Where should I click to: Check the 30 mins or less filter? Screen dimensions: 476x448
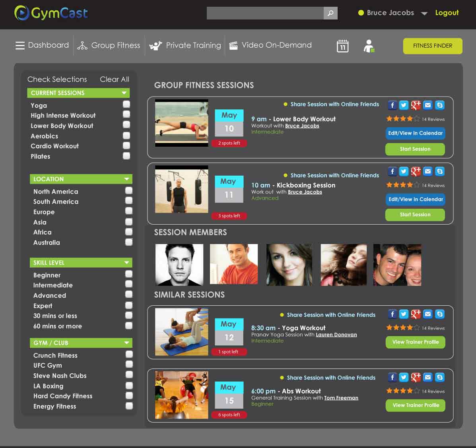(129, 315)
